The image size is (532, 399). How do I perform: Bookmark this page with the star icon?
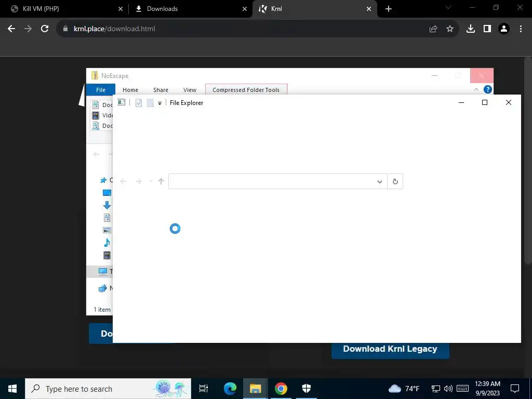450,29
